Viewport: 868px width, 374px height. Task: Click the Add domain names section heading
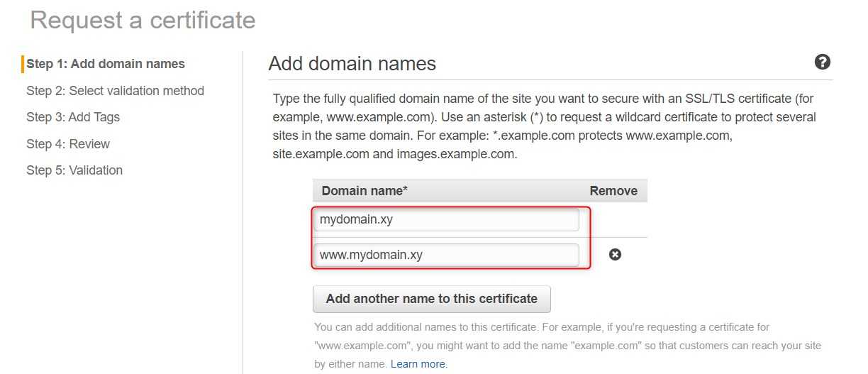352,64
